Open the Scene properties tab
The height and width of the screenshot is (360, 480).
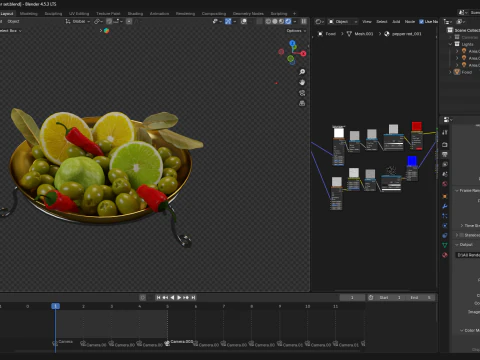coord(445,174)
